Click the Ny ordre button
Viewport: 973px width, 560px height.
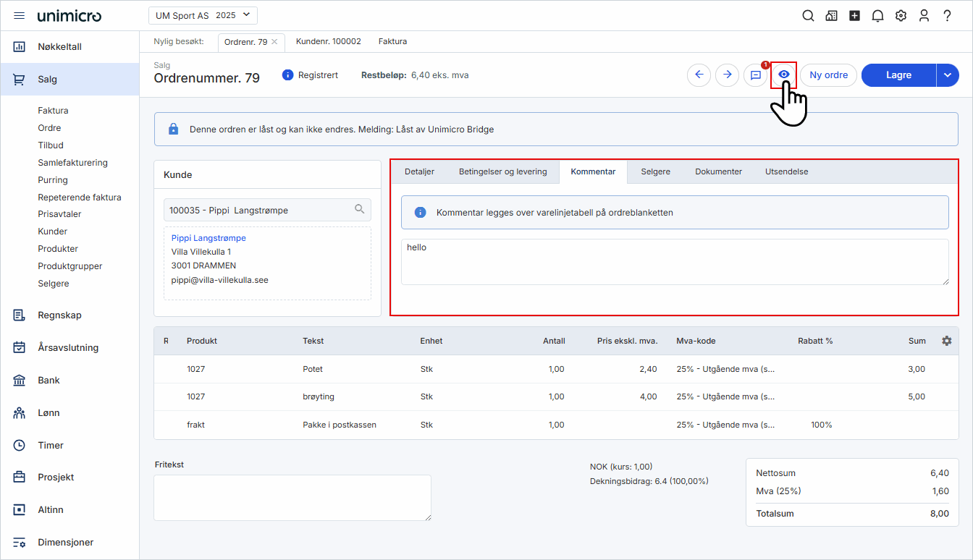828,75
